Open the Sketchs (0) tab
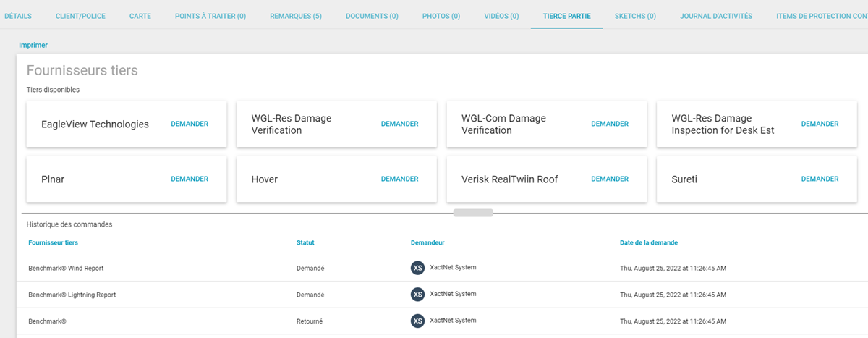Image resolution: width=868 pixels, height=338 pixels. [x=635, y=15]
